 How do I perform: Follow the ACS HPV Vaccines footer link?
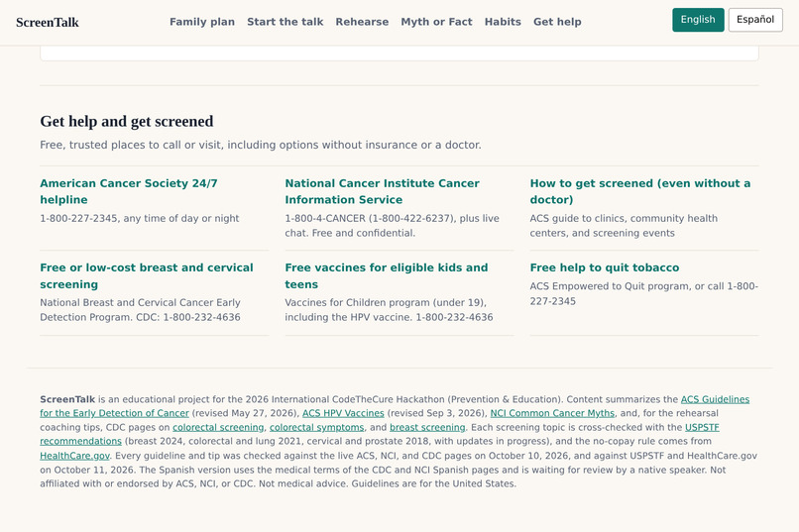point(343,413)
